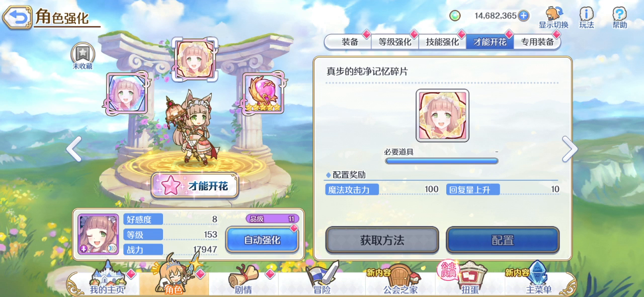Show previous character with left arrow
The height and width of the screenshot is (297, 644).
[74, 149]
